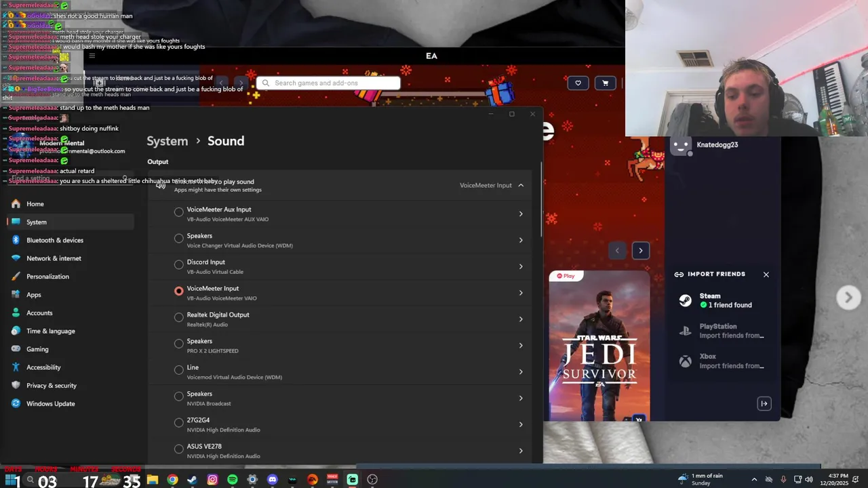Viewport: 868px width, 488px height.
Task: Show next featured game in EA carousel
Action: [640, 251]
